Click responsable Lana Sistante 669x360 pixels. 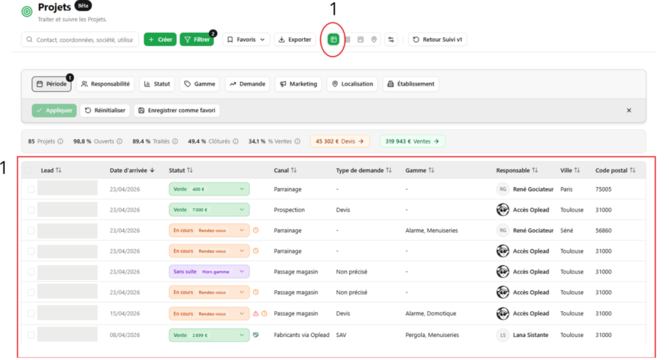[530, 335]
